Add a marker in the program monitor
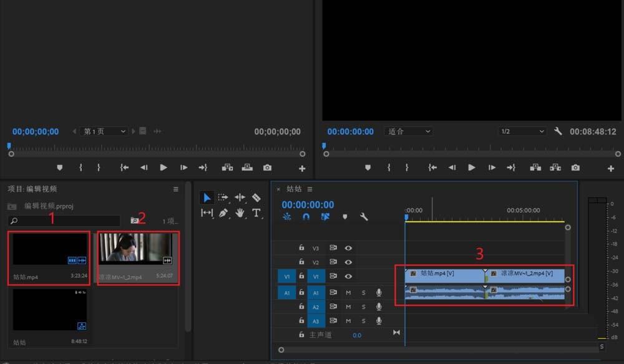The image size is (624, 364). 368,168
